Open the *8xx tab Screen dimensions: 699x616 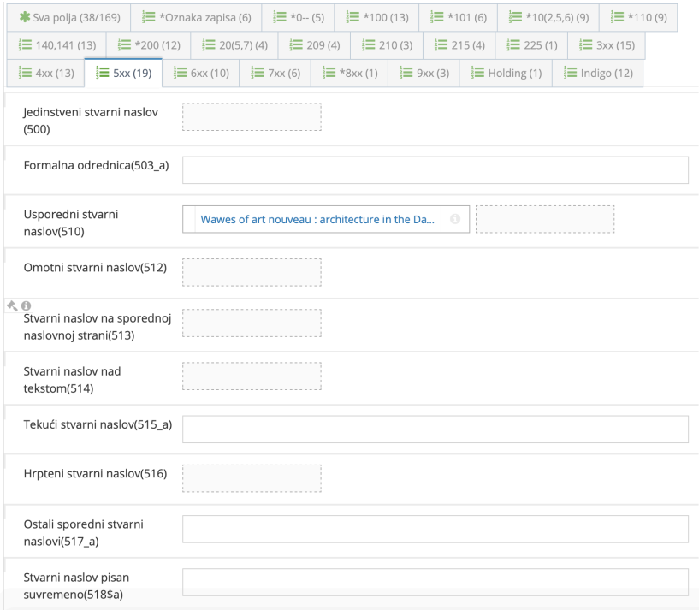[x=348, y=73]
